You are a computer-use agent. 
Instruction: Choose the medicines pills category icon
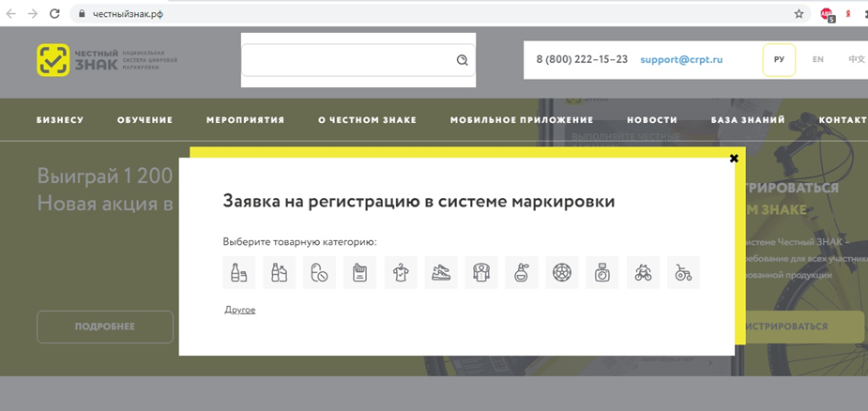click(x=319, y=272)
